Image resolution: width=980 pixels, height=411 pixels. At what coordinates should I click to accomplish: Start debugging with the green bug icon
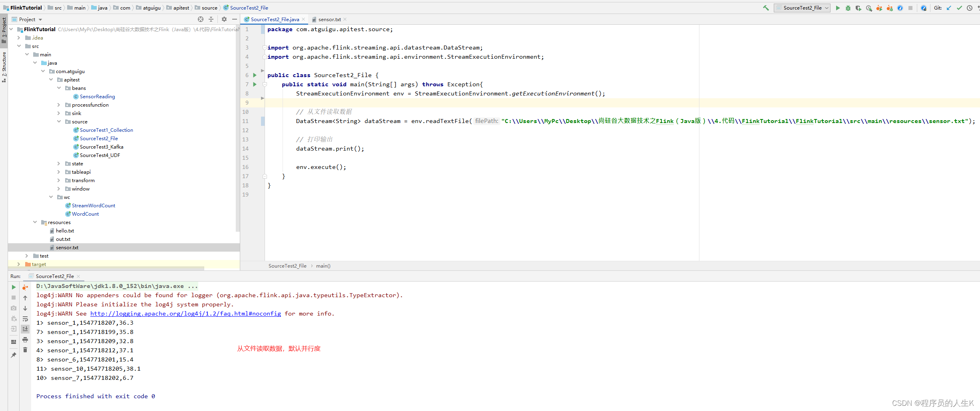click(848, 8)
